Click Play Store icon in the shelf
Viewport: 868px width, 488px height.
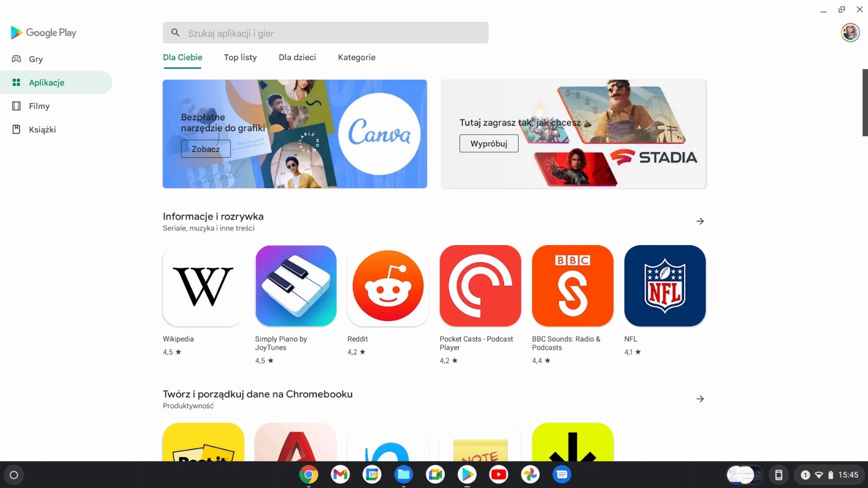tap(467, 475)
